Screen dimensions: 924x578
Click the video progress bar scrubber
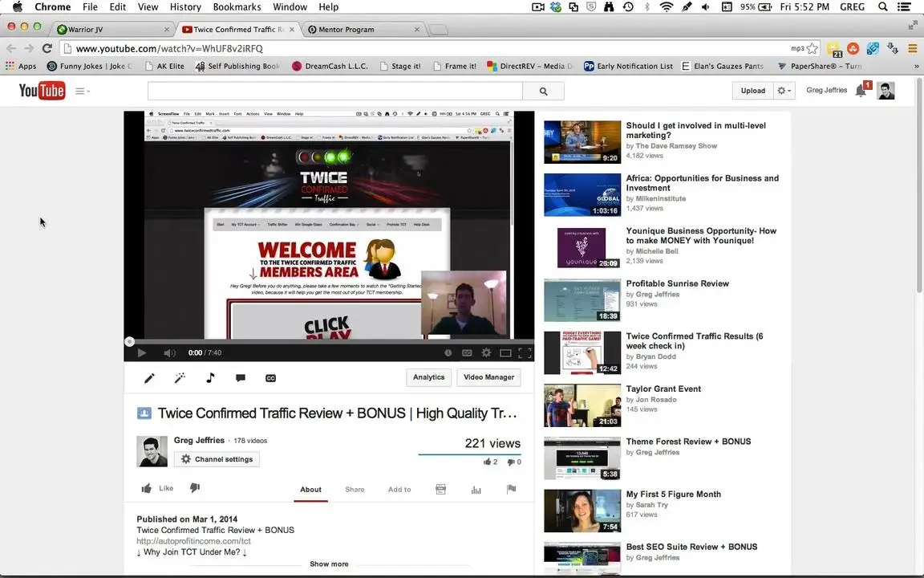[130, 341]
